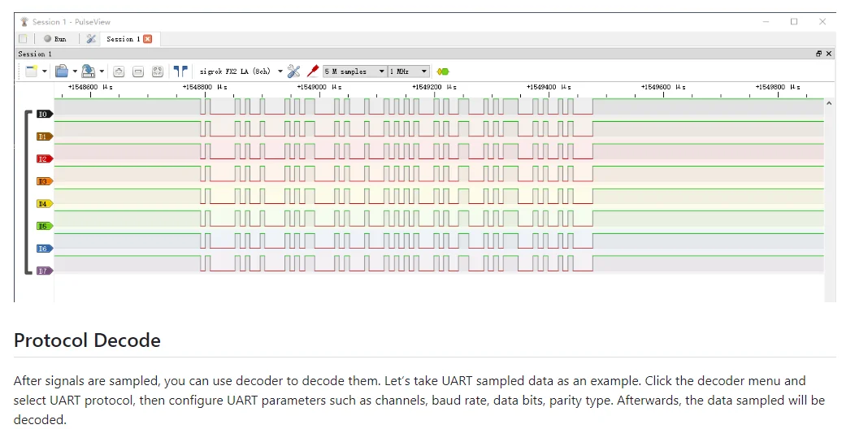Start capture with the Run button
The height and width of the screenshot is (429, 868).
pos(54,39)
